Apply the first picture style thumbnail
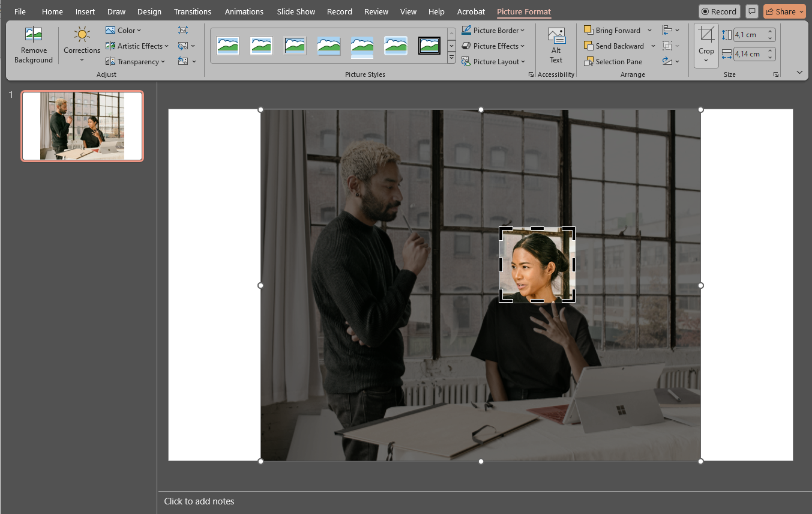 click(228, 46)
